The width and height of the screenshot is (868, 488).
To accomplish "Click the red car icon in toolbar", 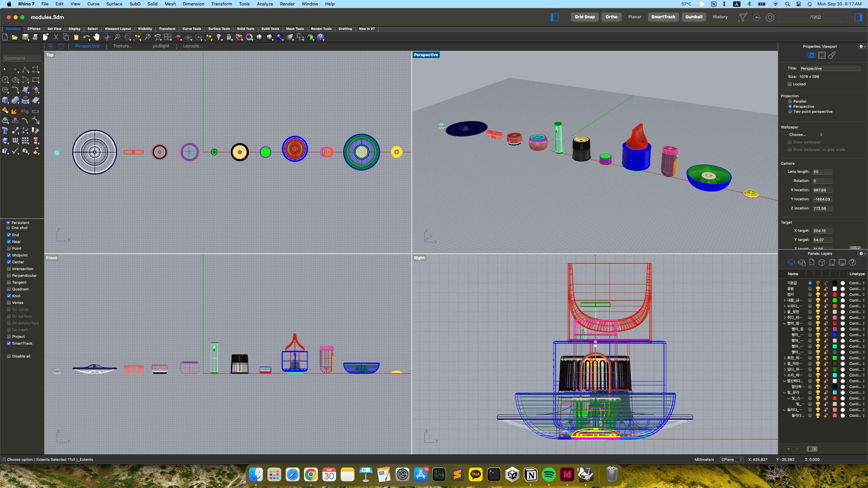I will pos(178,37).
